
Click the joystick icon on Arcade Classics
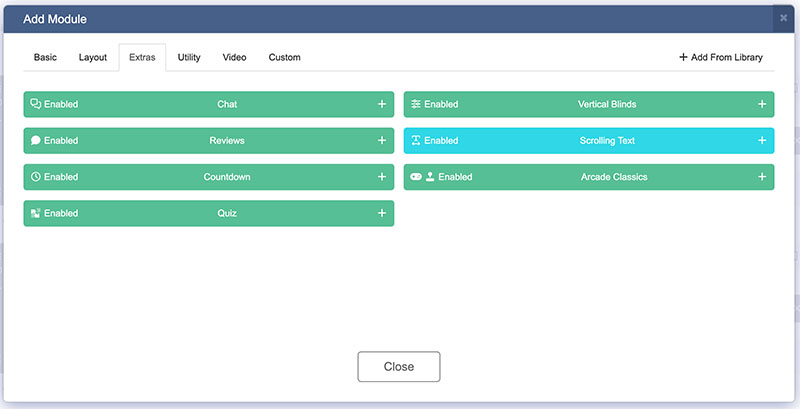430,177
